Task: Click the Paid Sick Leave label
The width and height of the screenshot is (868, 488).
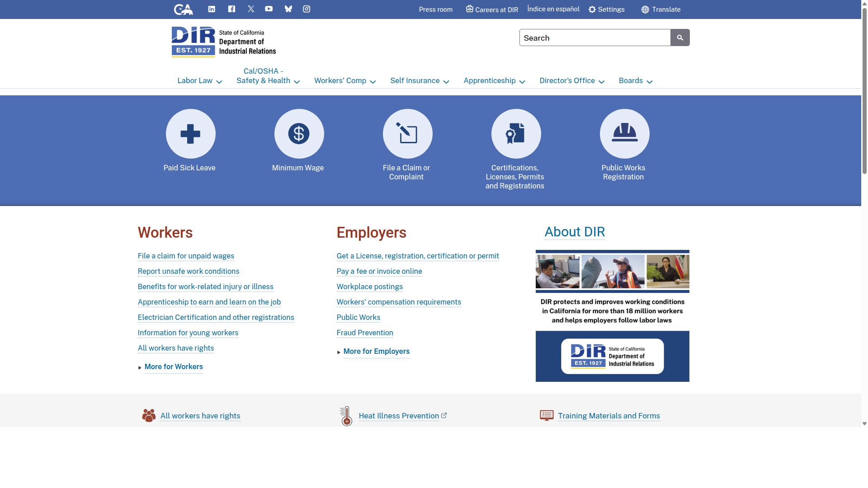Action: 189,168
